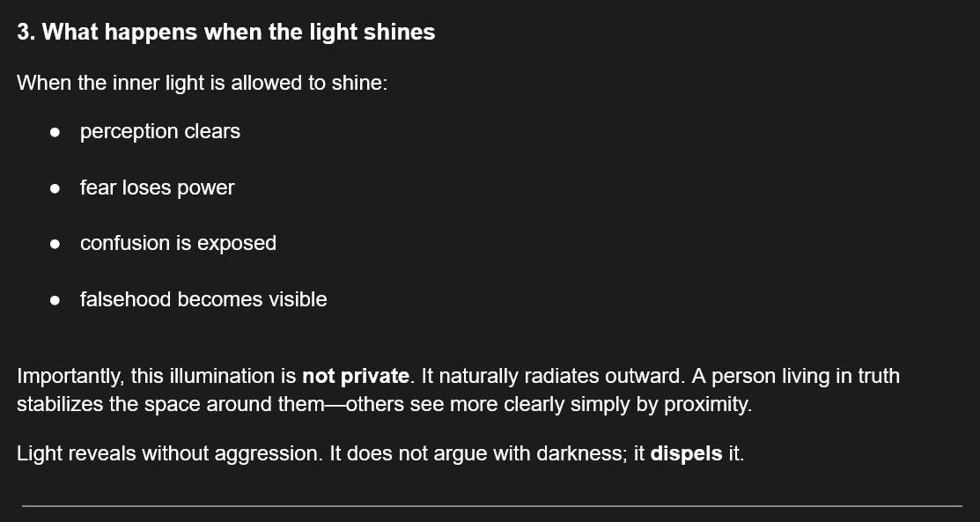The image size is (980, 522).
Task: Click the heading "What happens when the light shines"
Action: [226, 33]
